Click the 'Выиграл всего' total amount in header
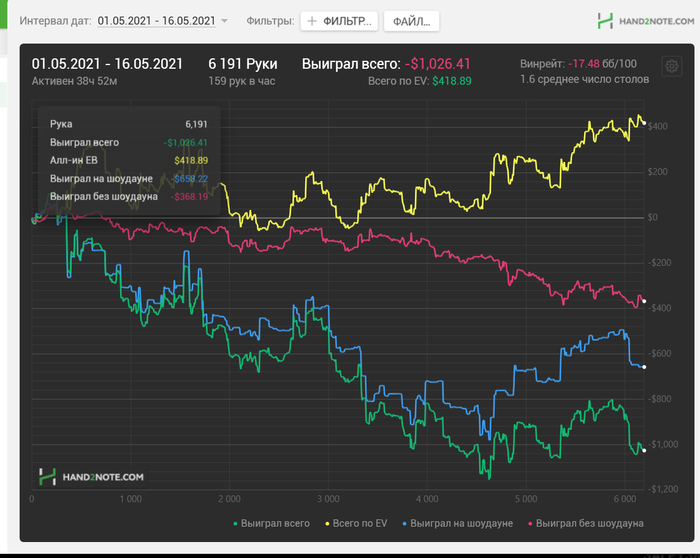Screen dimensions: 700x558 click(438, 64)
